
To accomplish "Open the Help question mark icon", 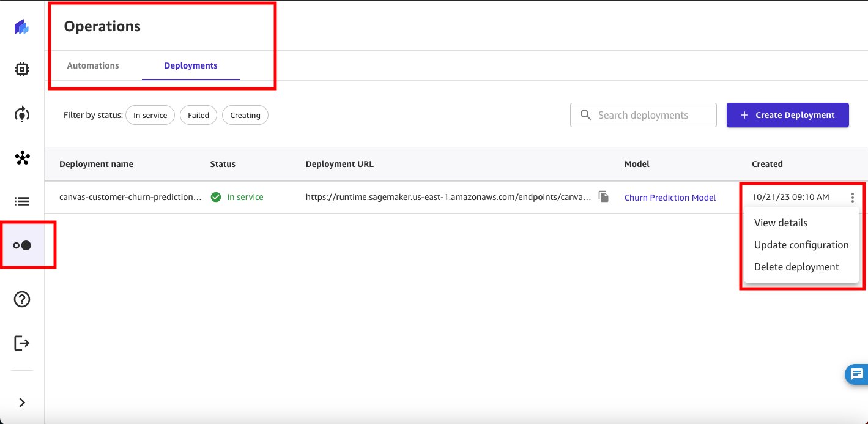I will click(22, 299).
